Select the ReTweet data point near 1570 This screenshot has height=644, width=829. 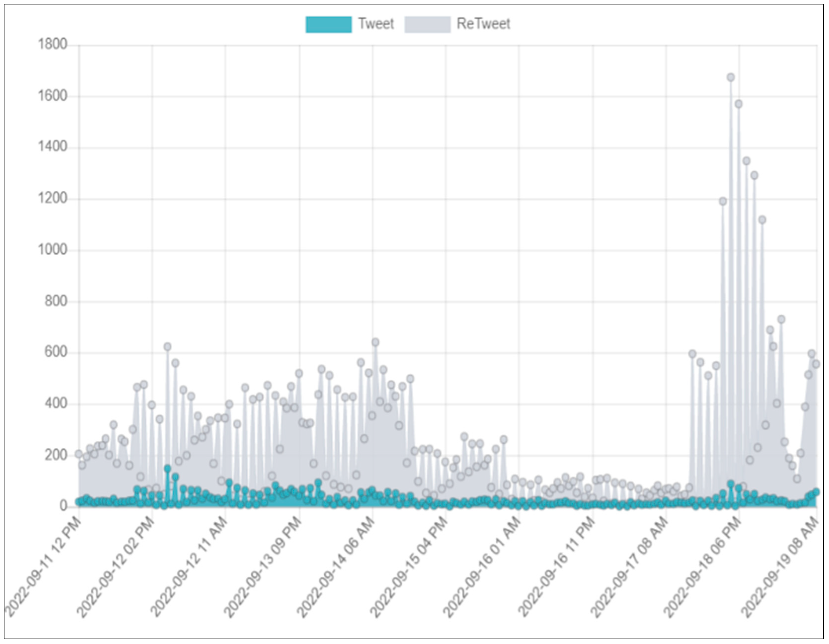tap(738, 104)
